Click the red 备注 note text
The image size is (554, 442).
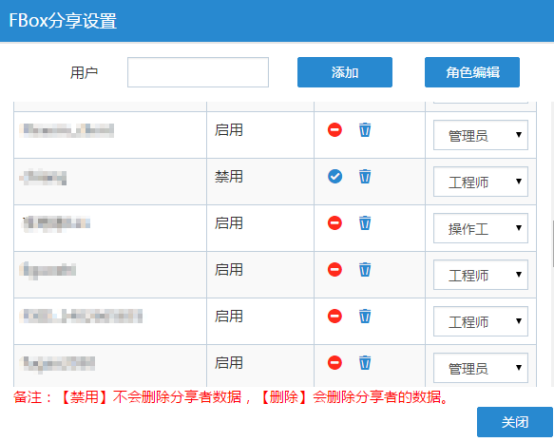tap(231, 397)
